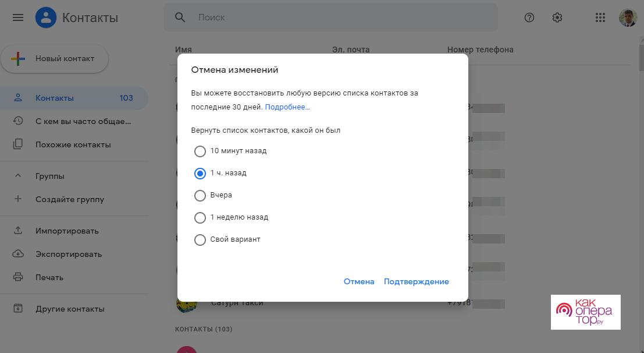Click the Import upload icon
The width and height of the screenshot is (644, 353).
coord(18,231)
